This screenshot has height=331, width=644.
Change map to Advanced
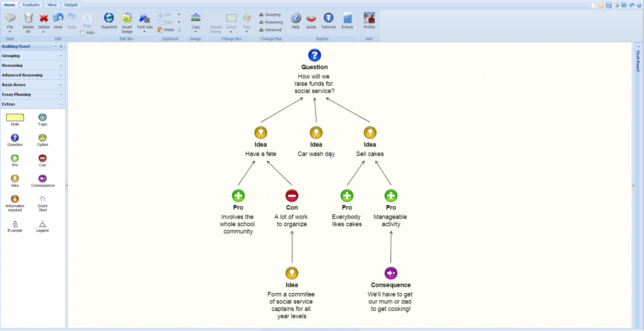(270, 30)
